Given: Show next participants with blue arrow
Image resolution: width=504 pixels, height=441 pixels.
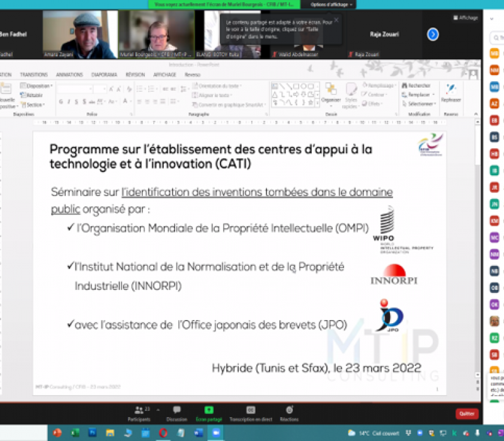Looking at the screenshot, I should (433, 35).
